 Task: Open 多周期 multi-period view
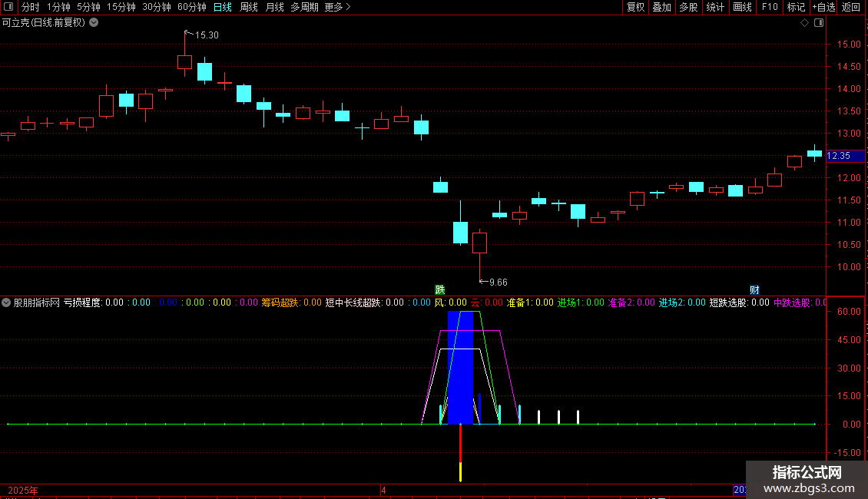tap(304, 7)
